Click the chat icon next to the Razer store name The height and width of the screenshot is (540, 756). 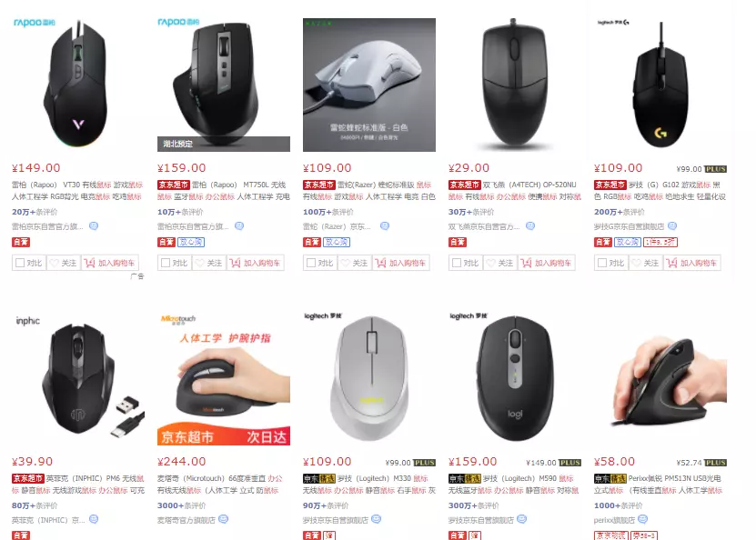[384, 225]
